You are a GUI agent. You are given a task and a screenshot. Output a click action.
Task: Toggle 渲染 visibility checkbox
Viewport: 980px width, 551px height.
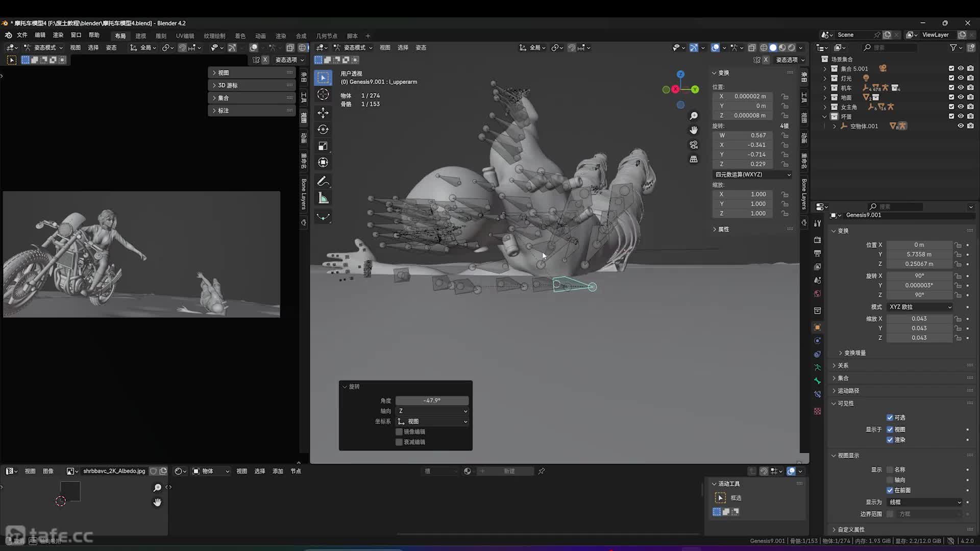pos(890,439)
